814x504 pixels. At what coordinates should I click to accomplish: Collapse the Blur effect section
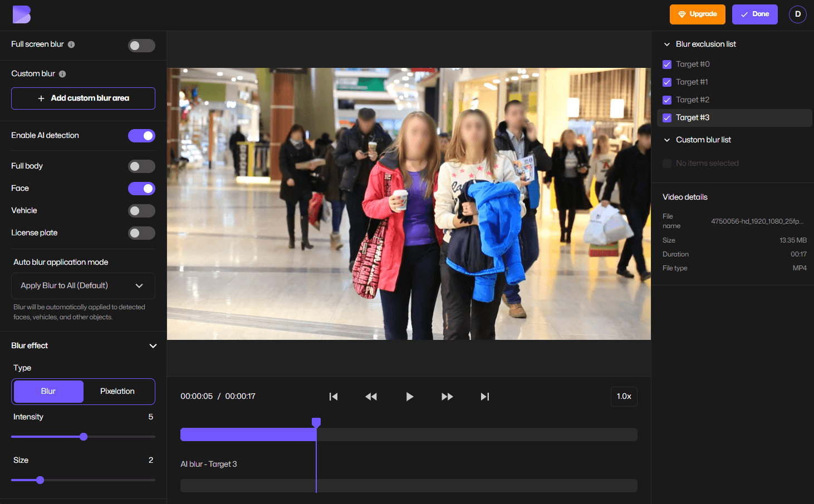[x=153, y=346]
